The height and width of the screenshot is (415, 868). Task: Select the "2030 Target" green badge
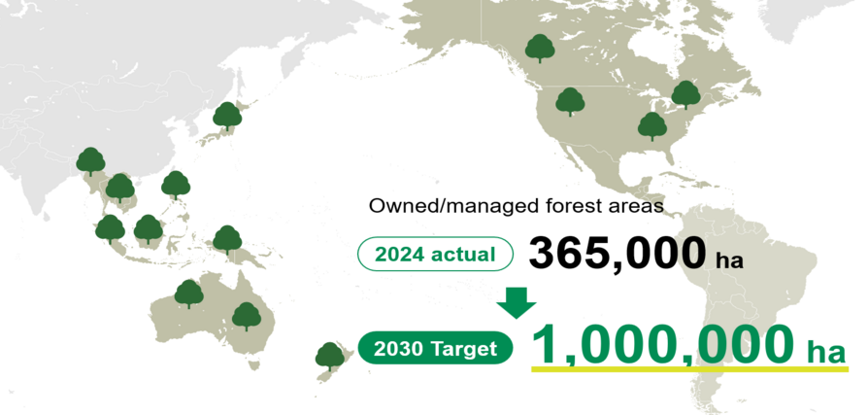coord(435,348)
